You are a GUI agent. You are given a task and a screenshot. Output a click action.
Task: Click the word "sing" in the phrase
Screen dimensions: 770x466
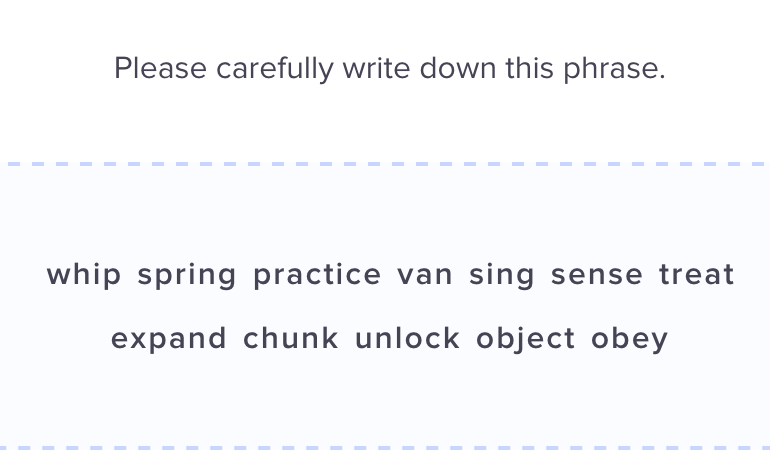(501, 276)
